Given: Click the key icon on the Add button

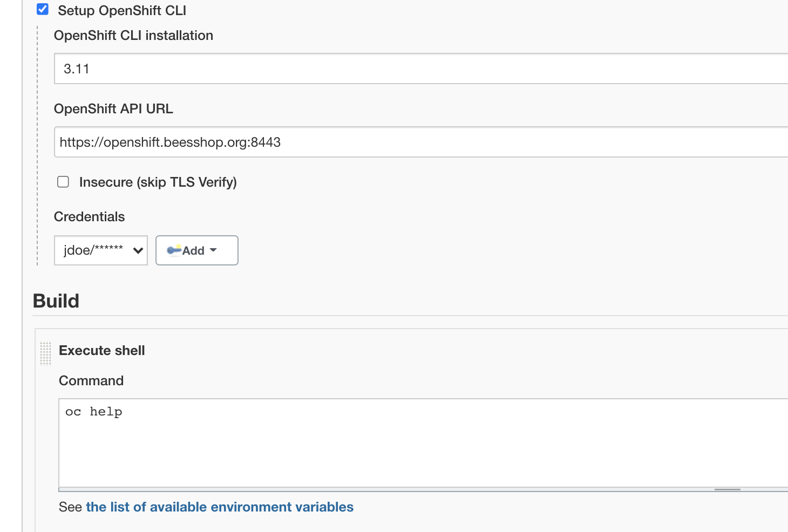Looking at the screenshot, I should 174,250.
